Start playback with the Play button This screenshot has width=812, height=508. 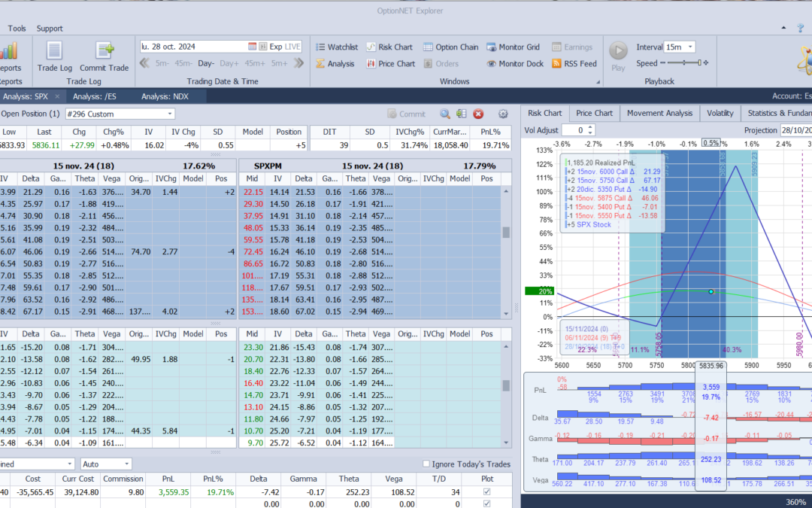click(618, 56)
